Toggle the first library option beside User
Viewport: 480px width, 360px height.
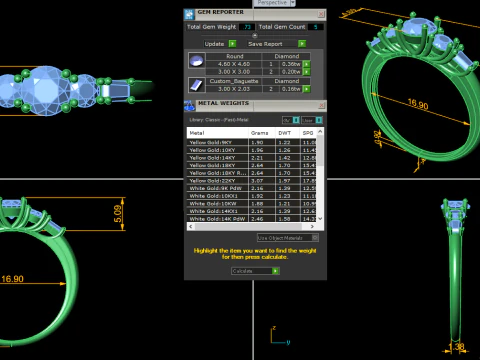coord(296,120)
